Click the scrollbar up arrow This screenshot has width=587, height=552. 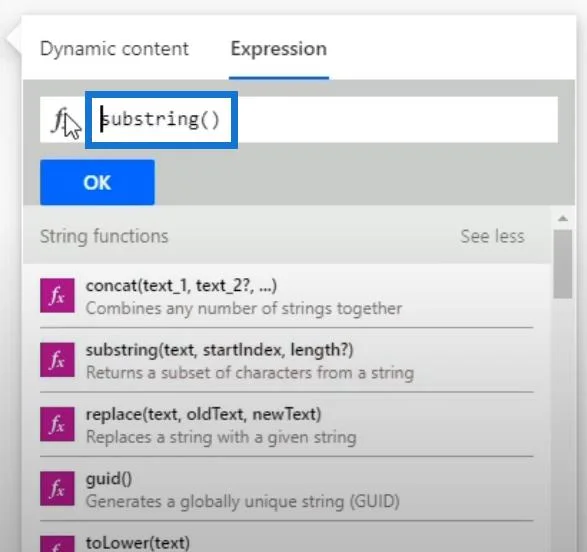tap(563, 219)
